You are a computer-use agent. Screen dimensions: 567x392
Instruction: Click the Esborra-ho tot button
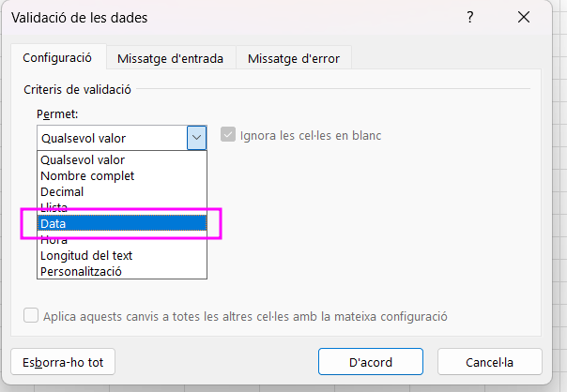[63, 362]
